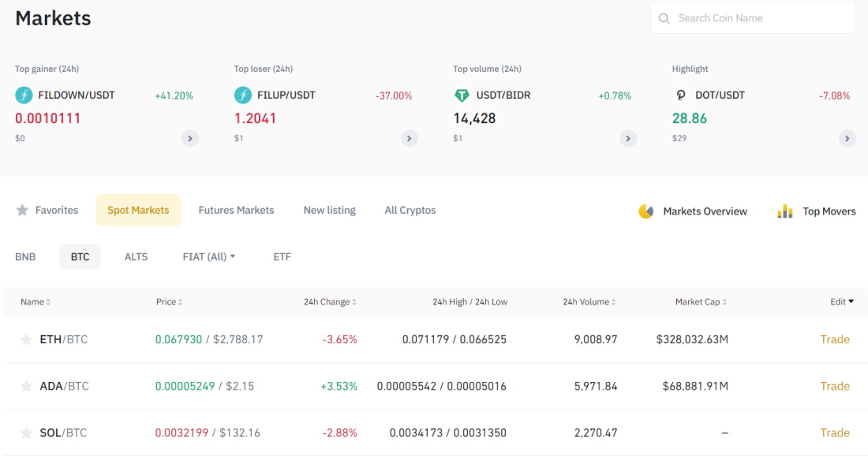Open the Edit columns dropdown

click(842, 301)
